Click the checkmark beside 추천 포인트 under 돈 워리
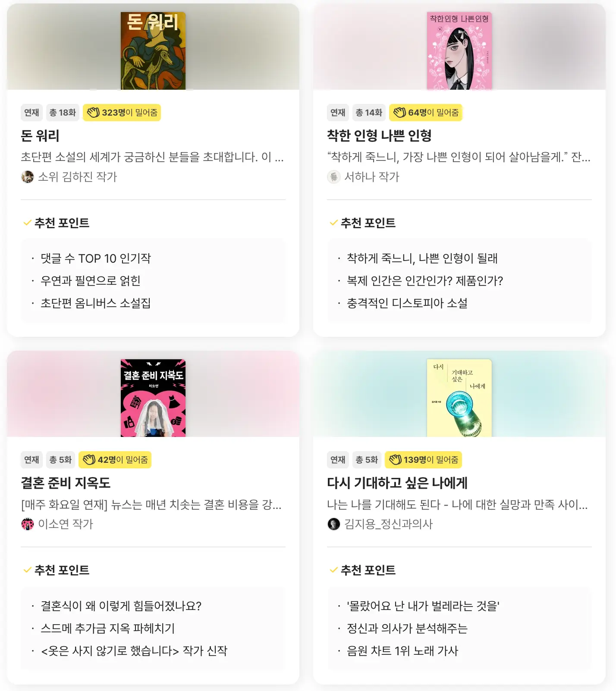Viewport: 616px width, 691px height. click(x=27, y=223)
